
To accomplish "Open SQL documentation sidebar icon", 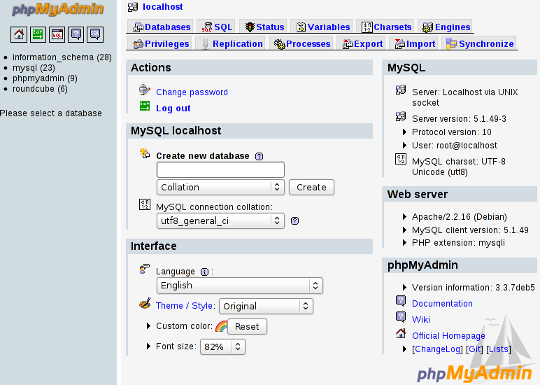I will (x=95, y=34).
